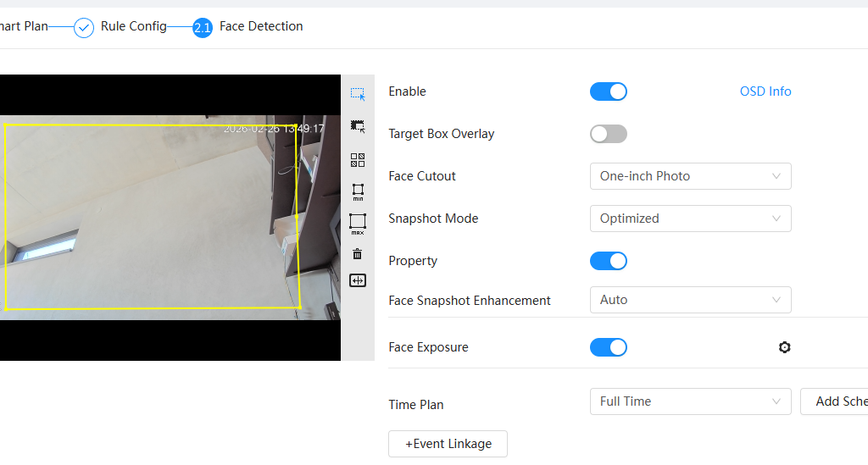Image resolution: width=868 pixels, height=465 pixels.
Task: Click the horizontal width measurement icon
Action: point(358,280)
